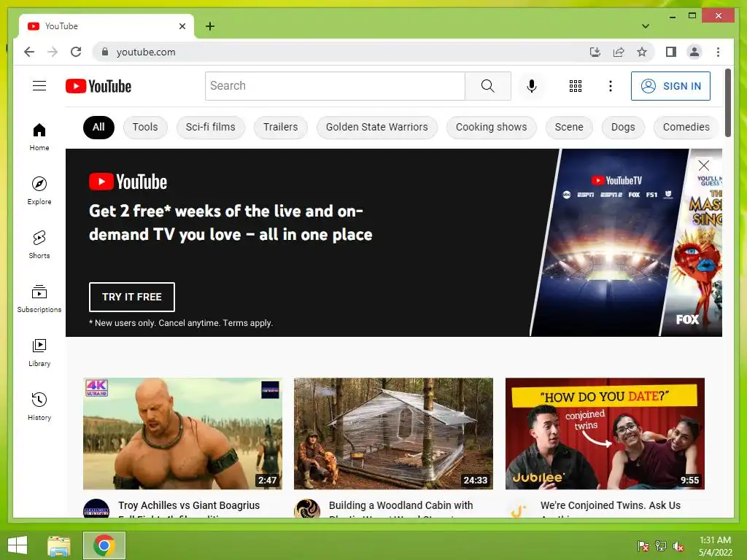Select the Golden State Warriors chip
The width and height of the screenshot is (747, 560).
click(377, 127)
